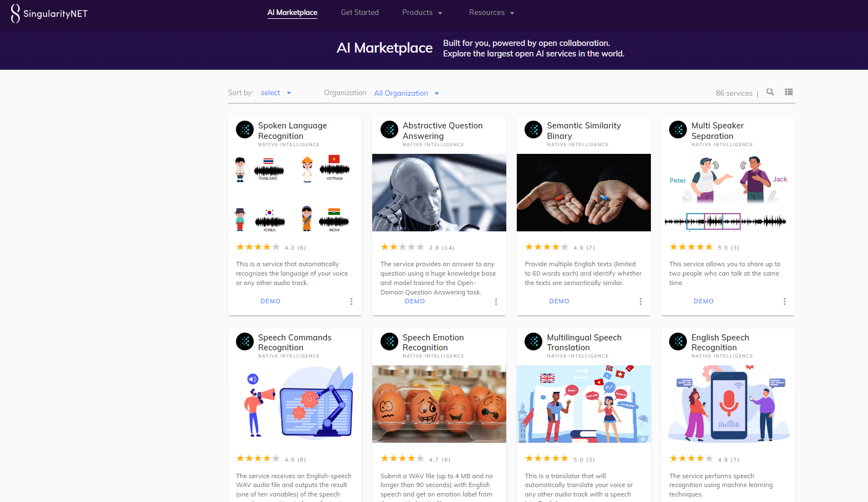The width and height of the screenshot is (868, 502).
Task: Click the Peter and Jack speaker illustration
Action: pos(728,193)
